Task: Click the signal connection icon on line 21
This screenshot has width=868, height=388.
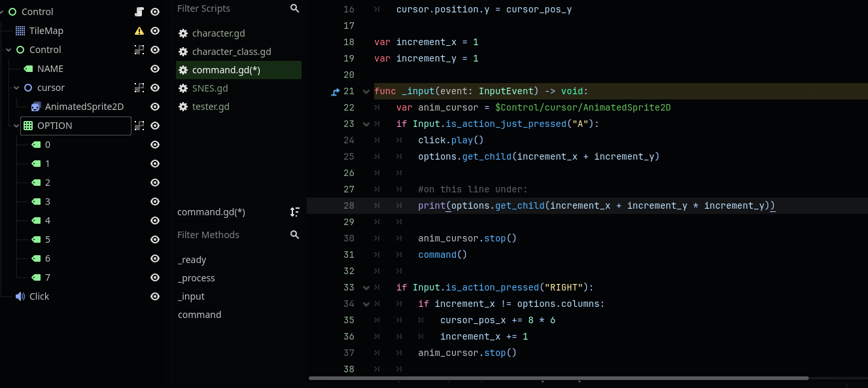Action: (x=335, y=92)
